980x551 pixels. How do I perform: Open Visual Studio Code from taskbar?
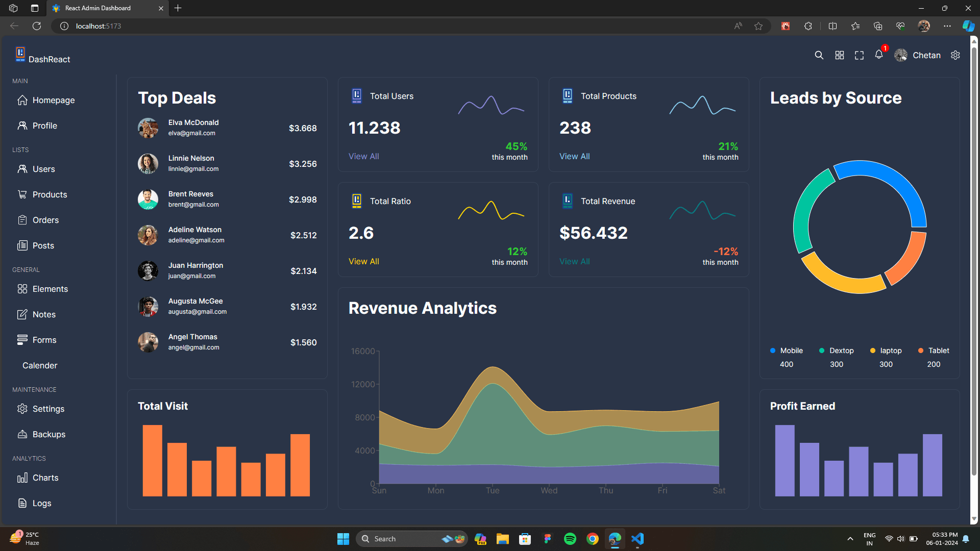[638, 539]
